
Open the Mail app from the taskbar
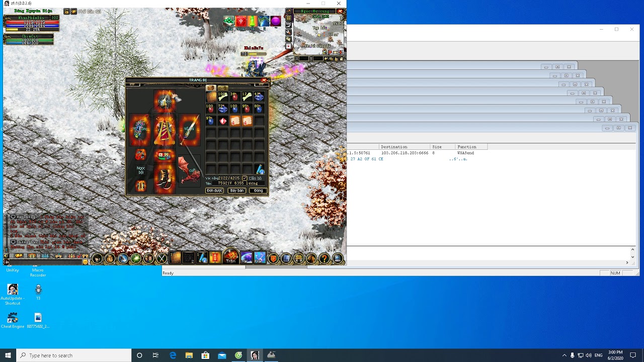tap(222, 355)
